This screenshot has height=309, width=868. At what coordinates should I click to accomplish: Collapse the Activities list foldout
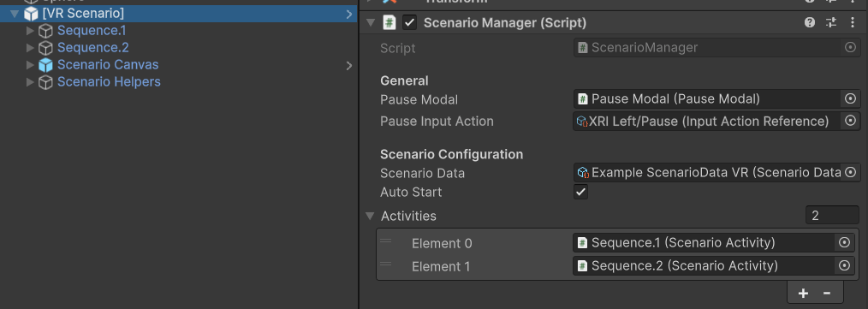coord(371,216)
